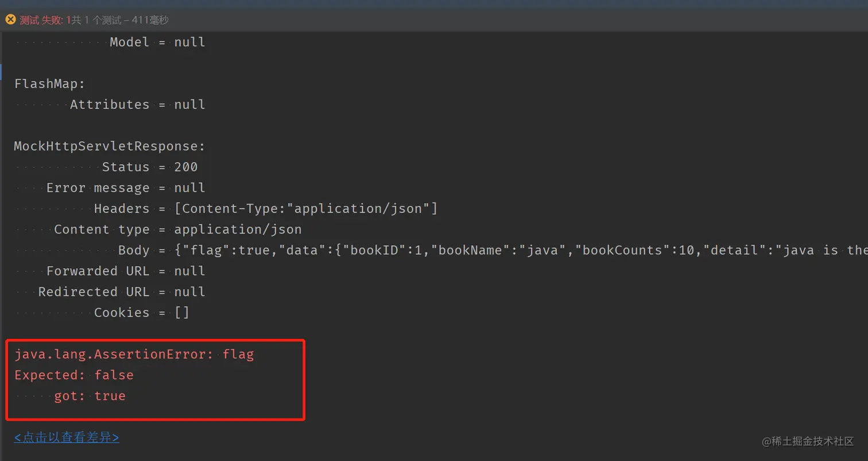
Task: Click the Body JSON output line
Action: pos(493,250)
